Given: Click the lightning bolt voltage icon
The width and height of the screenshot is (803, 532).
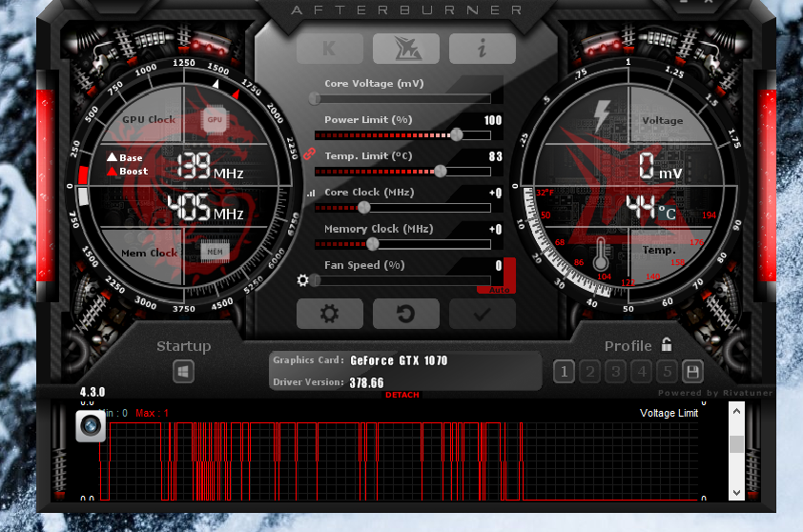Looking at the screenshot, I should pos(602,115).
